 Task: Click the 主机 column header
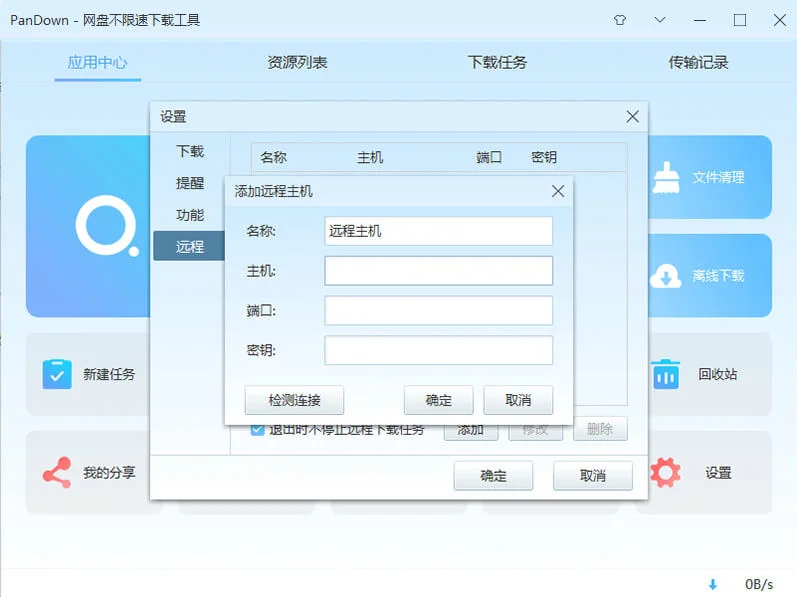(370, 158)
